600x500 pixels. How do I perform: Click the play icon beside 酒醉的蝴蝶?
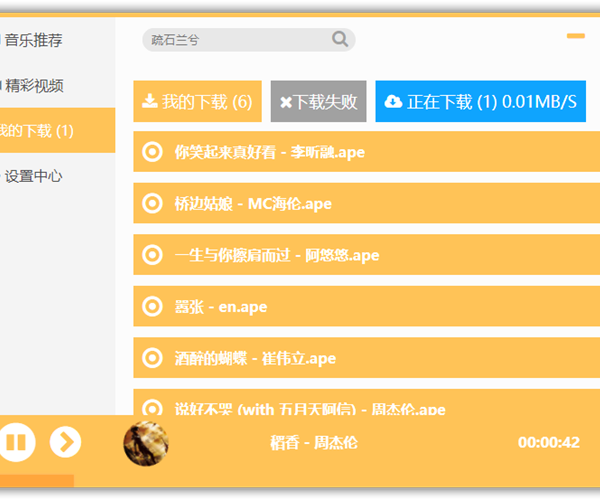[x=152, y=357]
